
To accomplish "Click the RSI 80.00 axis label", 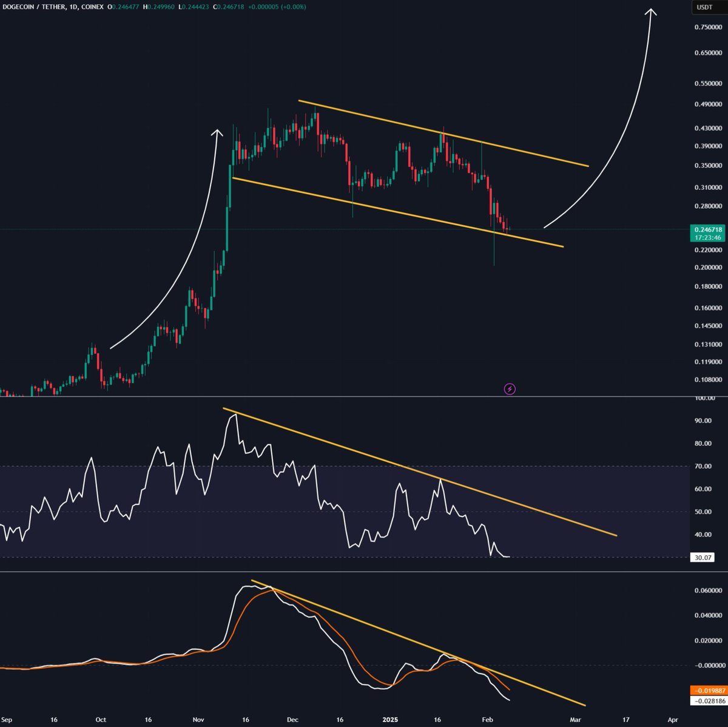I will tap(704, 444).
